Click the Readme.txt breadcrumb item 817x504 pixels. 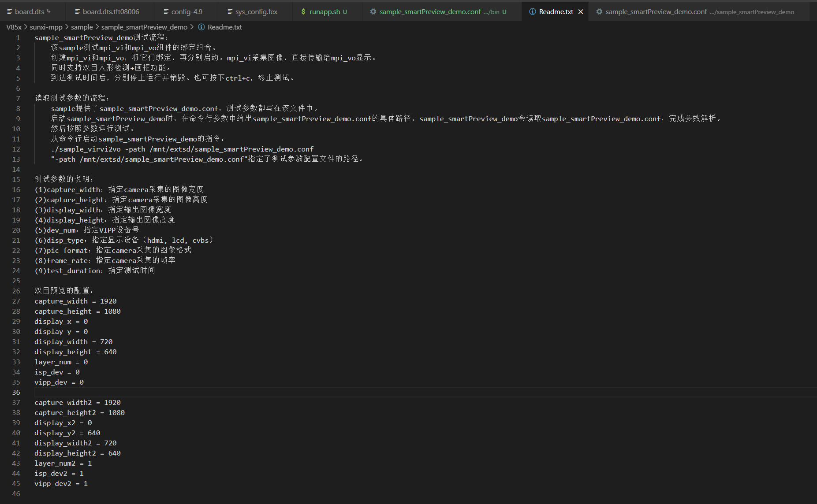(x=224, y=27)
